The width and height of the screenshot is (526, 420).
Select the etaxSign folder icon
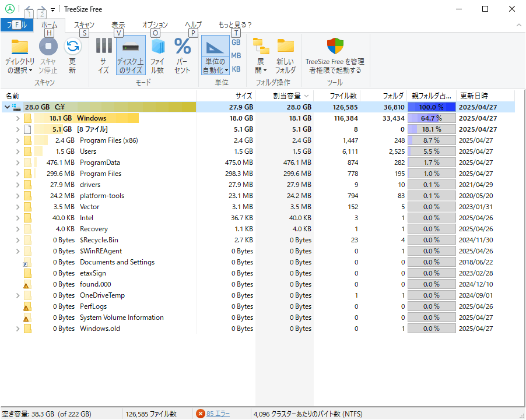point(27,273)
